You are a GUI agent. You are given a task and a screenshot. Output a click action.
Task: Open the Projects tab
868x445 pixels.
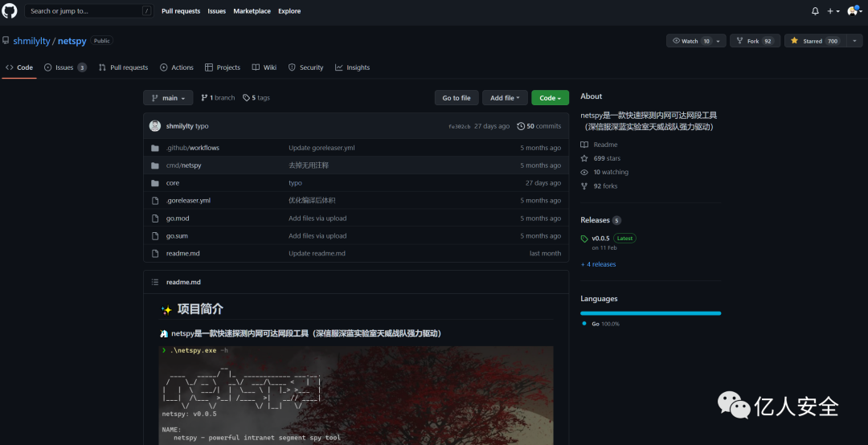pos(223,67)
